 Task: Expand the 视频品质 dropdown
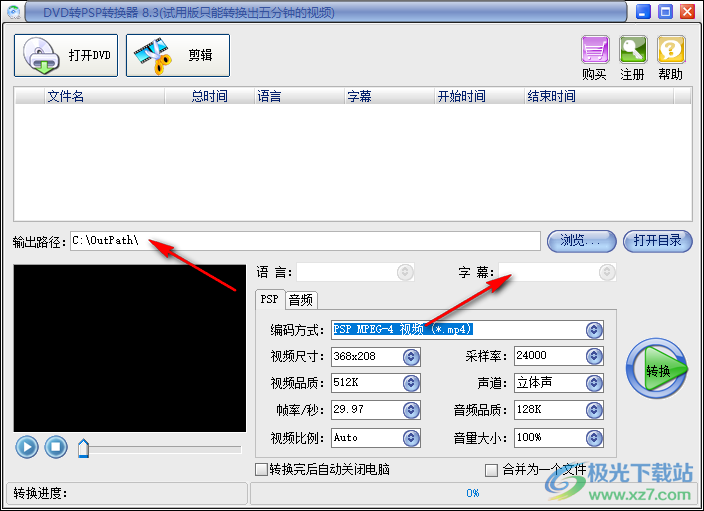tap(411, 383)
